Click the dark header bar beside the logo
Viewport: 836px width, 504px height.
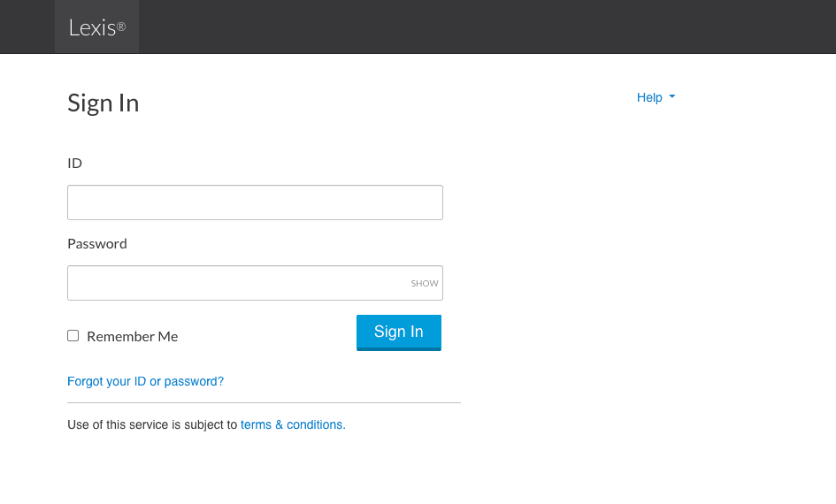pos(479,27)
